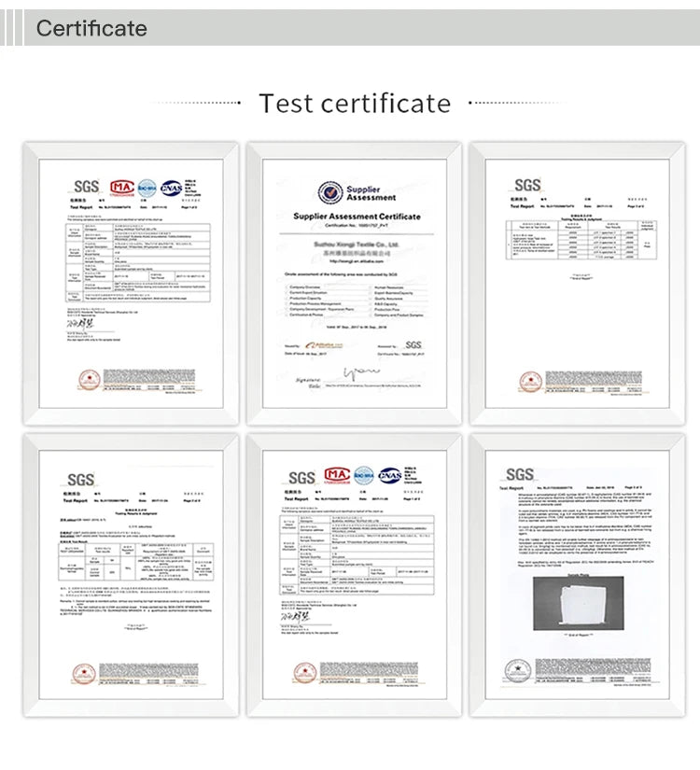This screenshot has width=700, height=770.
Task: Click the Production Capacity checkbox on the supplier certificate
Action: [x=287, y=300]
